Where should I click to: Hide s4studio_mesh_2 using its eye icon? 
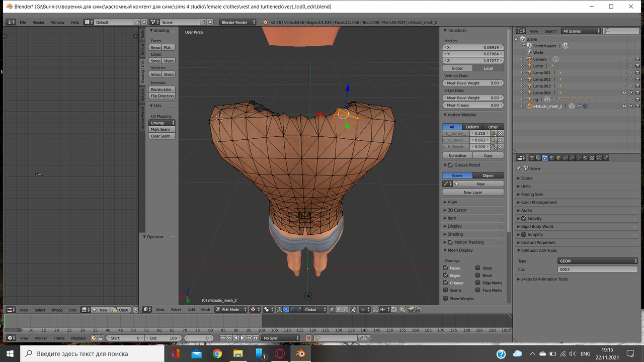pyautogui.click(x=624, y=106)
